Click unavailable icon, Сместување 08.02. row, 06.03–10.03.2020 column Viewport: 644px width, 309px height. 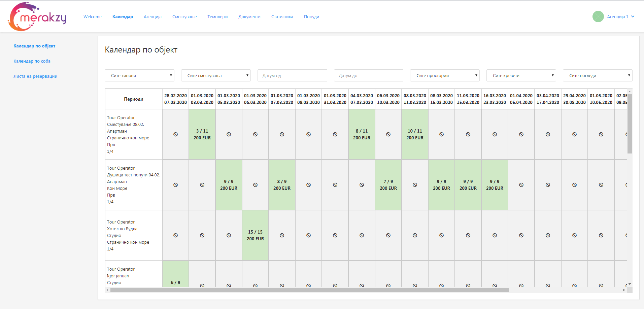pyautogui.click(x=388, y=134)
